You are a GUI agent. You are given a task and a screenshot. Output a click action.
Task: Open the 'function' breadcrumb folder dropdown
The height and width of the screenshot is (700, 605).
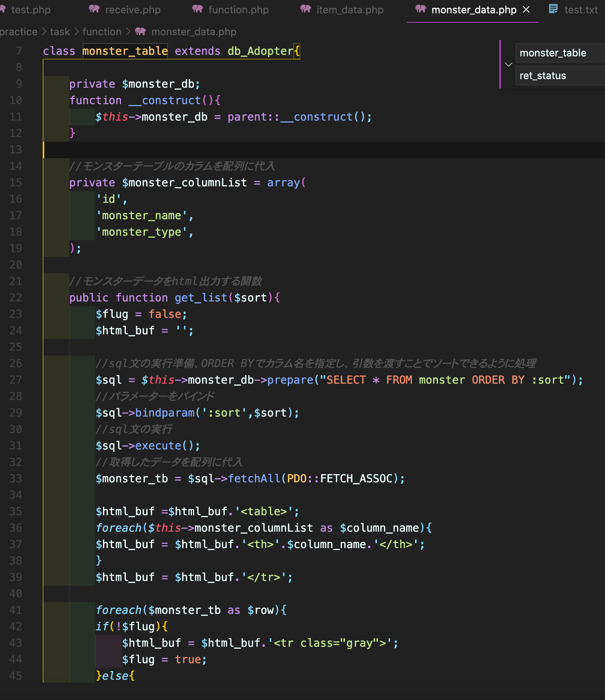click(x=102, y=32)
